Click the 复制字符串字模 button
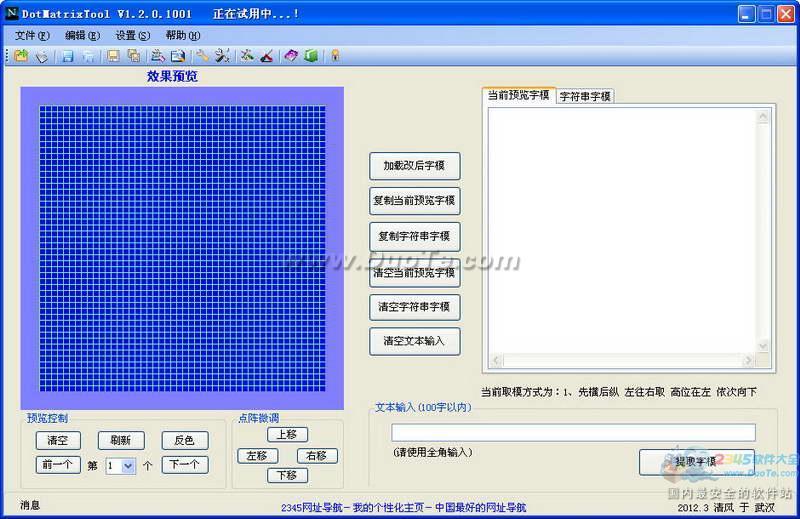 (x=414, y=236)
